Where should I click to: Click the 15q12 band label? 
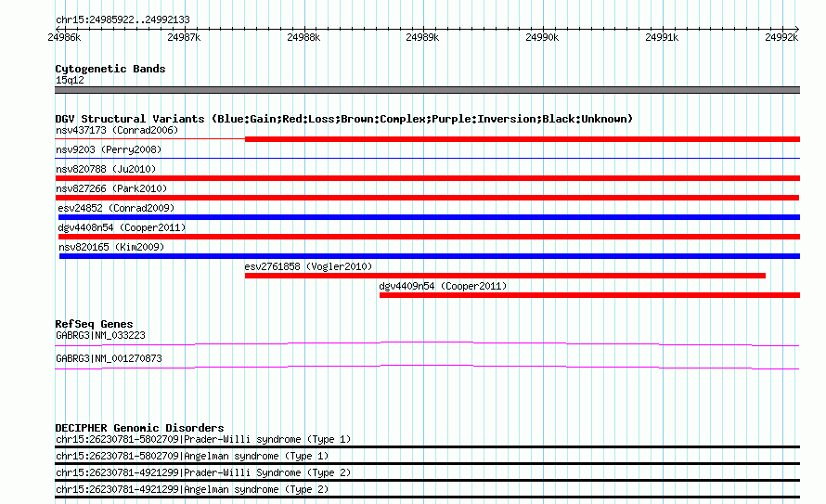(x=70, y=80)
